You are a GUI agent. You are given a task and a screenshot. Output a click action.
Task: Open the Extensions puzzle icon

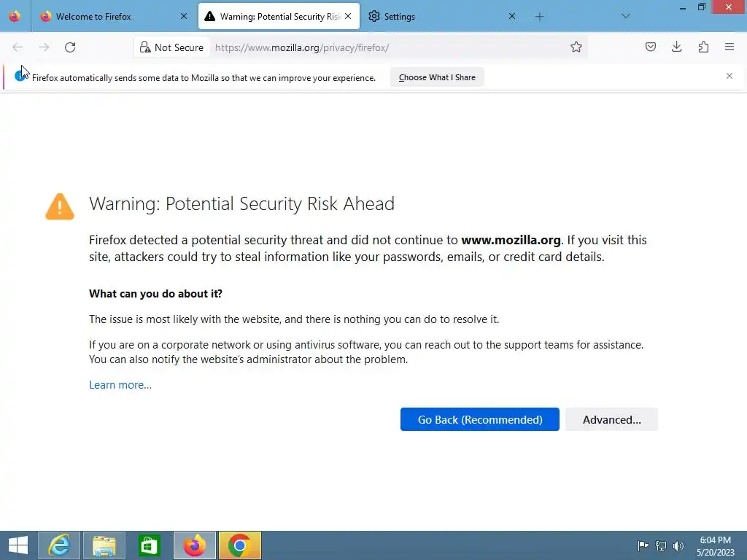point(703,47)
